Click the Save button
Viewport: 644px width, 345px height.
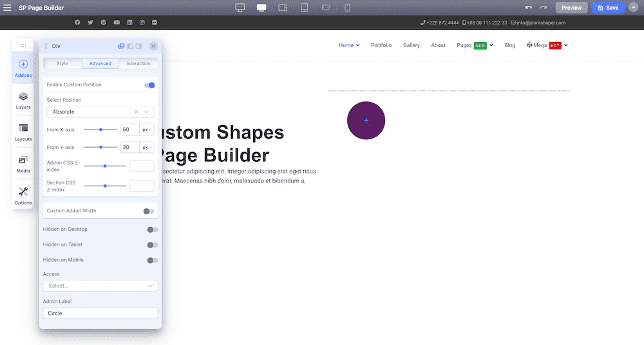[x=608, y=7]
